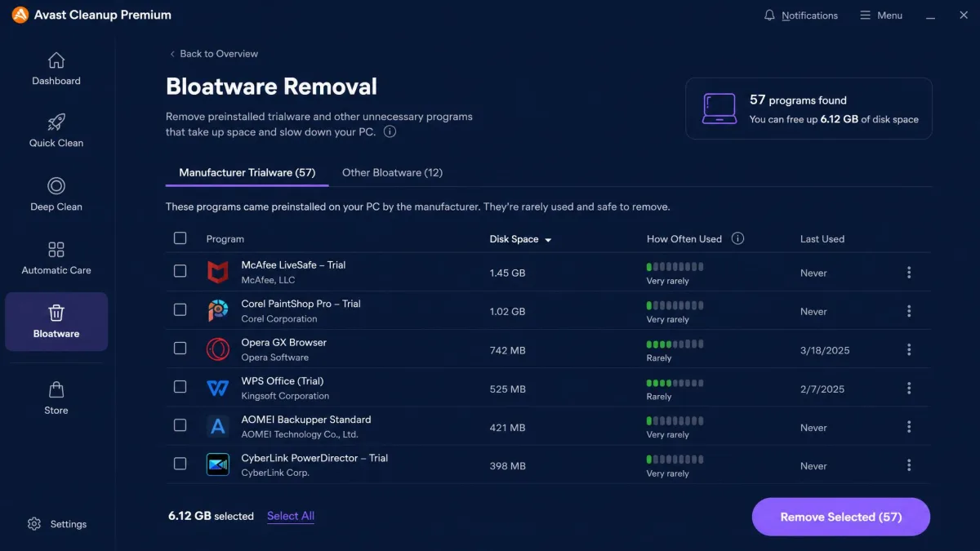Check the Opera GX Browser checkbox
Viewport: 980px width, 551px height.
coord(180,348)
